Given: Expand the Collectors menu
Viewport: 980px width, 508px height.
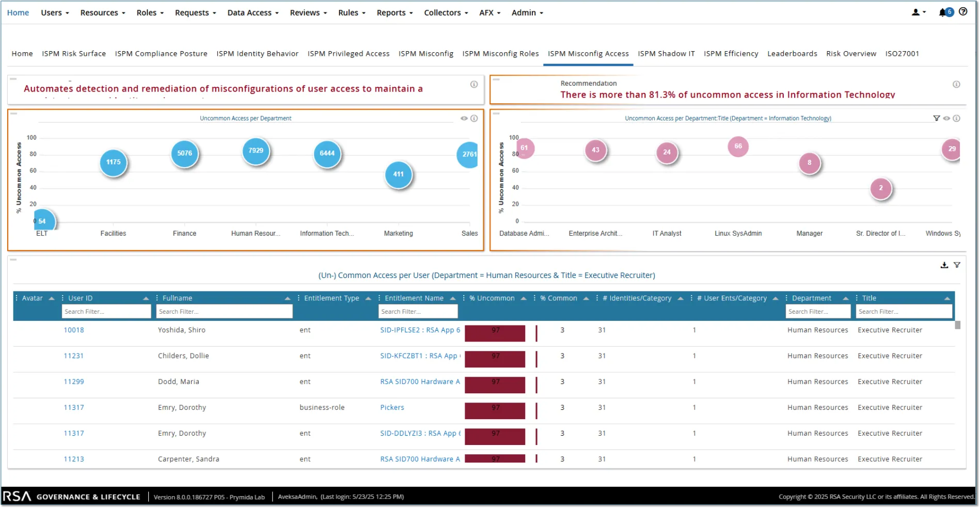Looking at the screenshot, I should pos(446,12).
